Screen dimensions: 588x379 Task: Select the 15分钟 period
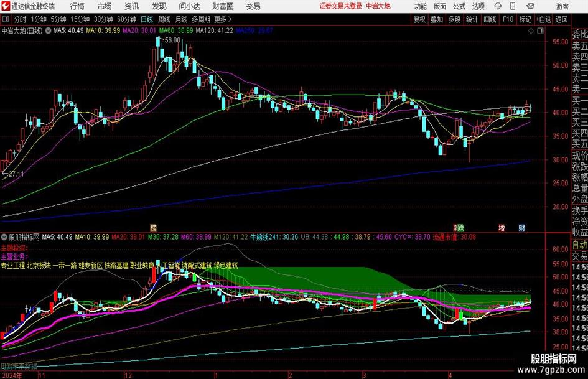pos(80,19)
